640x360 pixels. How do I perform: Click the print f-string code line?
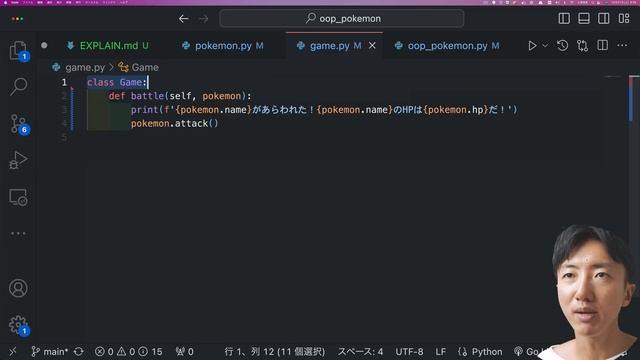click(x=324, y=110)
